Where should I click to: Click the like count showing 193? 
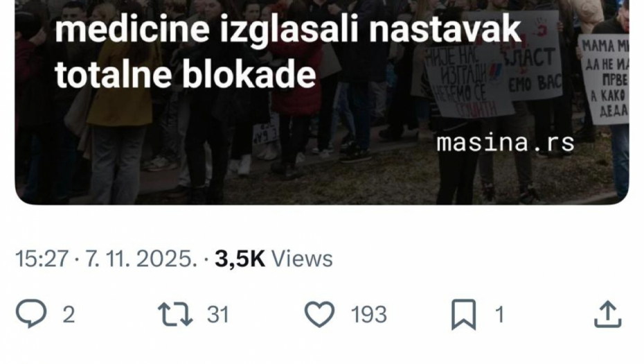tap(369, 315)
